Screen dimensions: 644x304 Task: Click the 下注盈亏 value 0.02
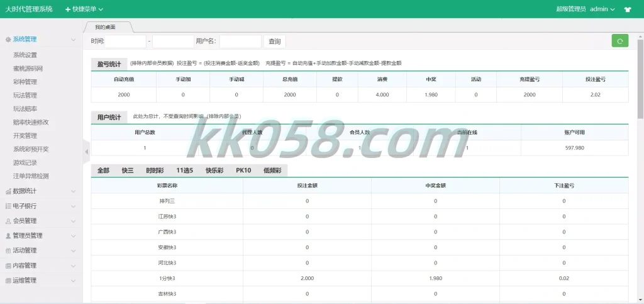[x=564, y=279]
